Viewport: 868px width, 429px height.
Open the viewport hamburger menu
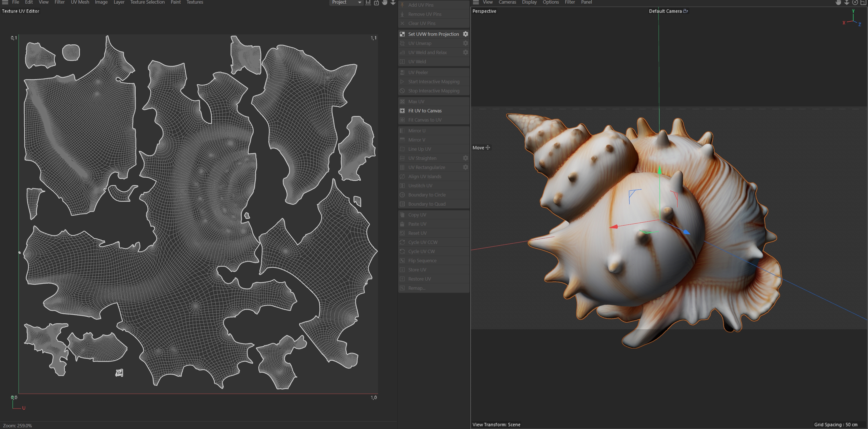coord(476,2)
